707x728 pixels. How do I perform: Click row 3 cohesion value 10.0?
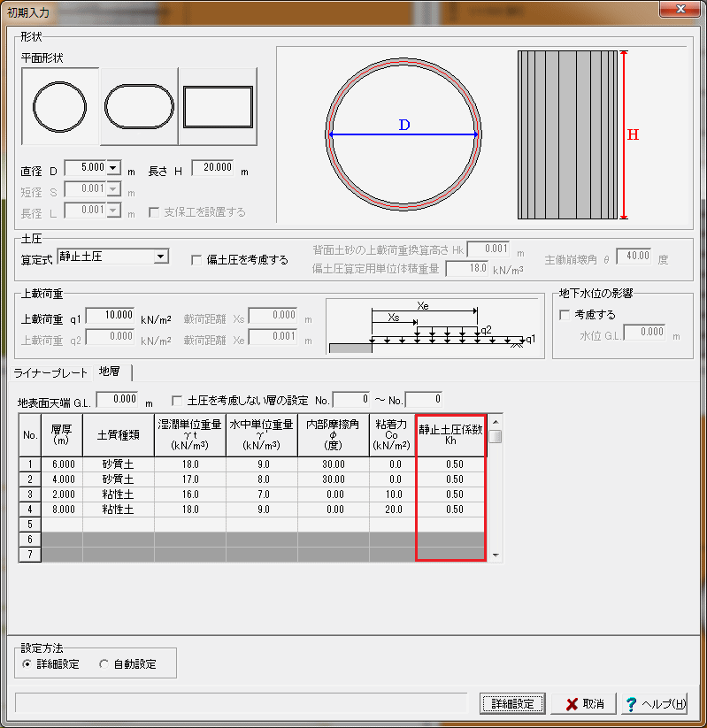[x=393, y=494]
